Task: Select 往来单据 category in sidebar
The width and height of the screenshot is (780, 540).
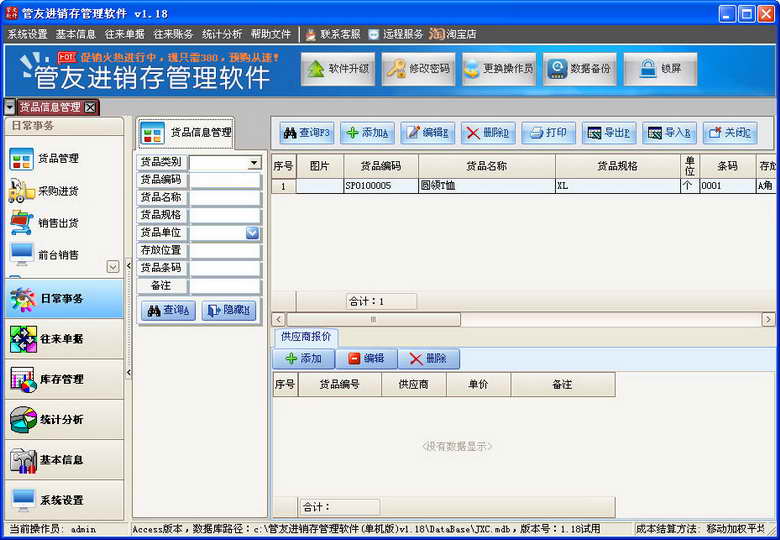Action: coord(64,339)
